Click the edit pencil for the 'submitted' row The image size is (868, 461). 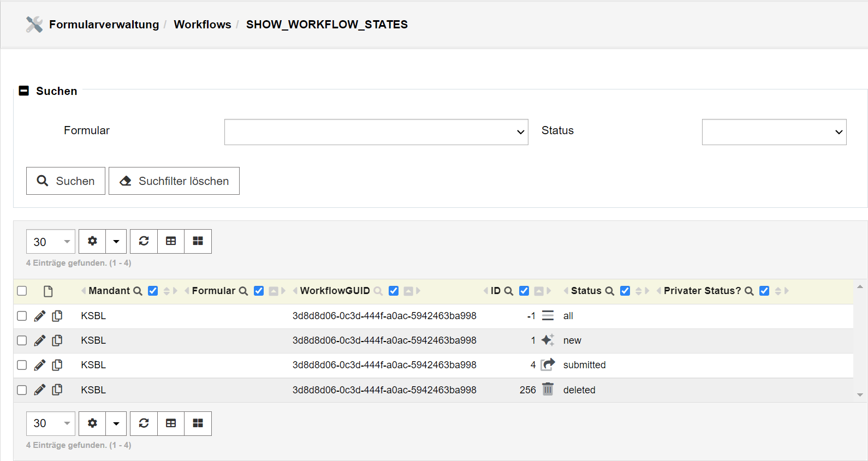tap(39, 365)
